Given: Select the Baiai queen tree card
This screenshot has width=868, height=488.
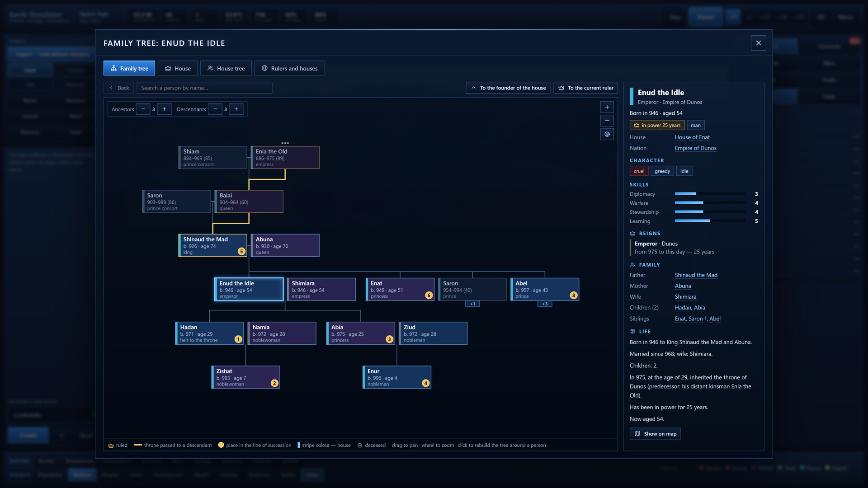Looking at the screenshot, I should pyautogui.click(x=249, y=202).
